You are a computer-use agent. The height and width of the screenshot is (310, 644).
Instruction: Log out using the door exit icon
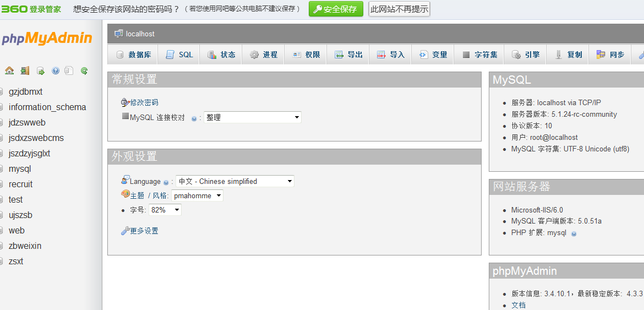coord(25,70)
